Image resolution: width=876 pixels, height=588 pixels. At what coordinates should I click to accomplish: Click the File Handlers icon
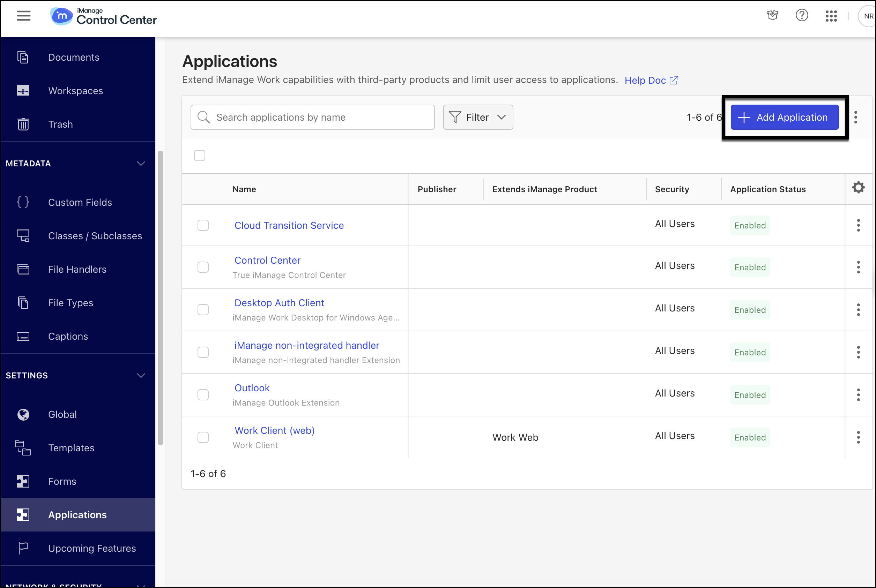23,269
